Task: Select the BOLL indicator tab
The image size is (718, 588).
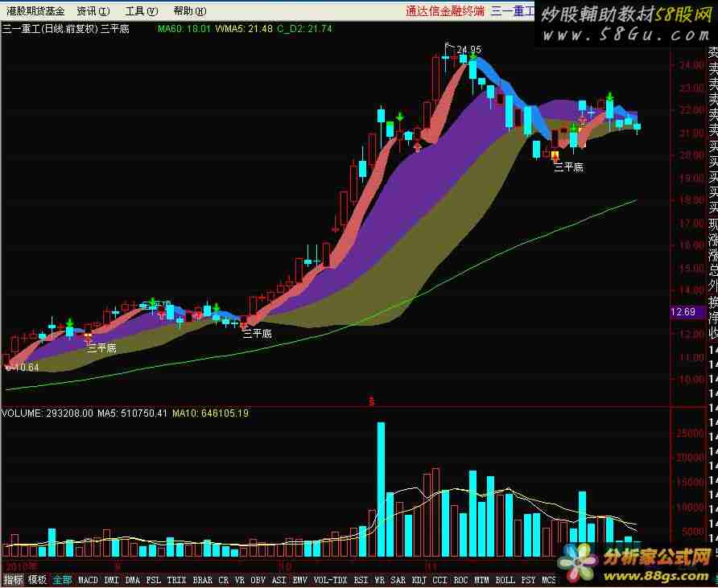Action: [x=505, y=580]
